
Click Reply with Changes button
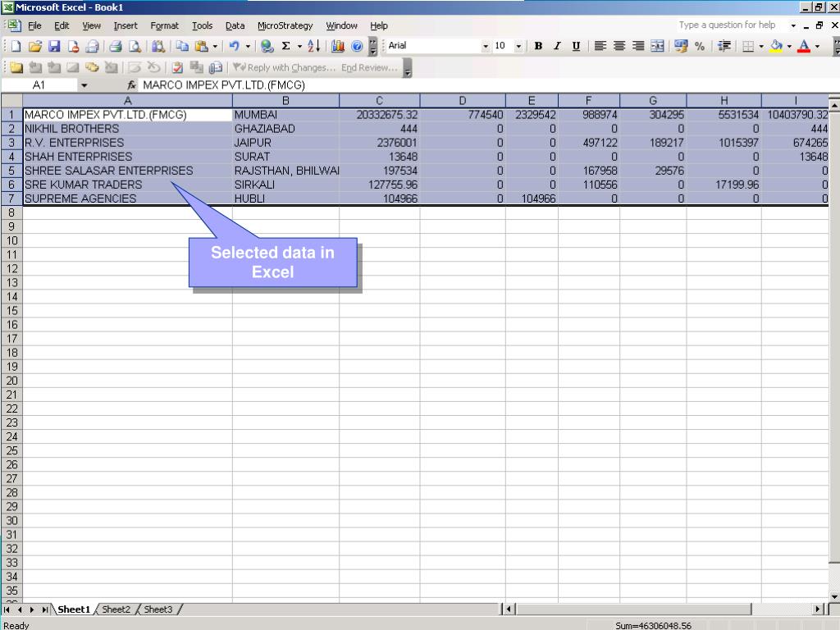click(x=284, y=67)
